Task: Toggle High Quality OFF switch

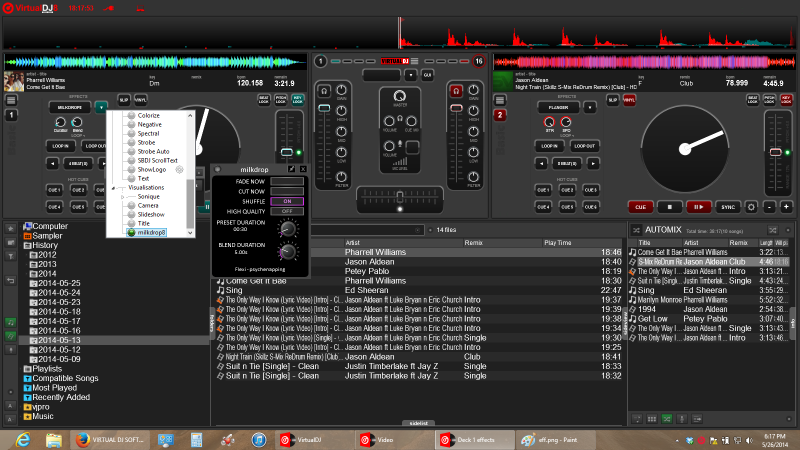Action: click(287, 211)
